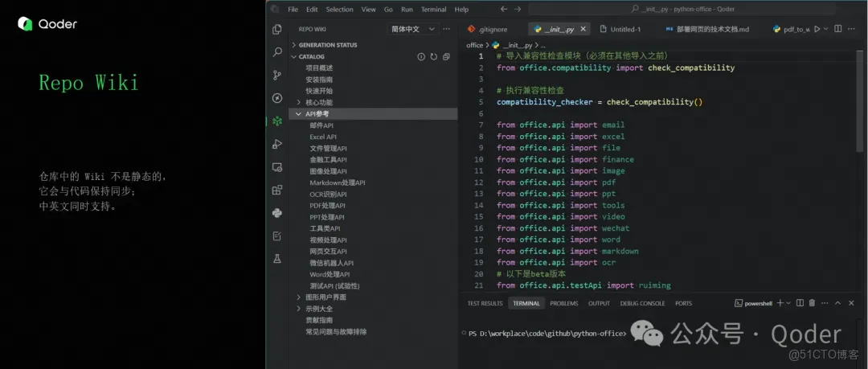
Task: Open terminal panel more actions ellipsis
Action: [825, 303]
